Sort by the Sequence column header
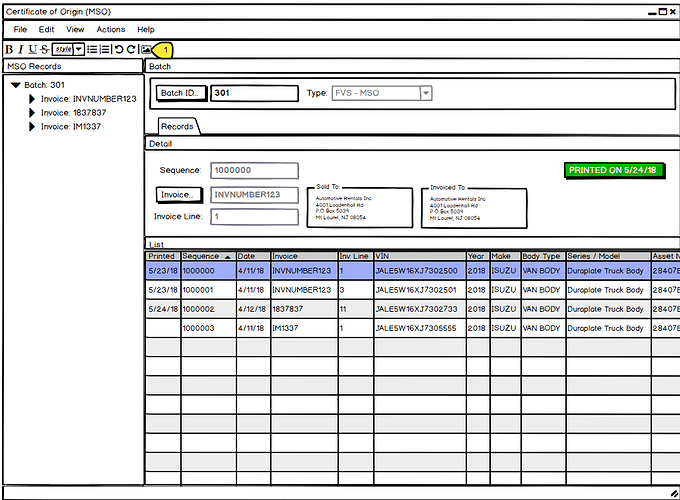This screenshot has width=680, height=500. coord(208,256)
